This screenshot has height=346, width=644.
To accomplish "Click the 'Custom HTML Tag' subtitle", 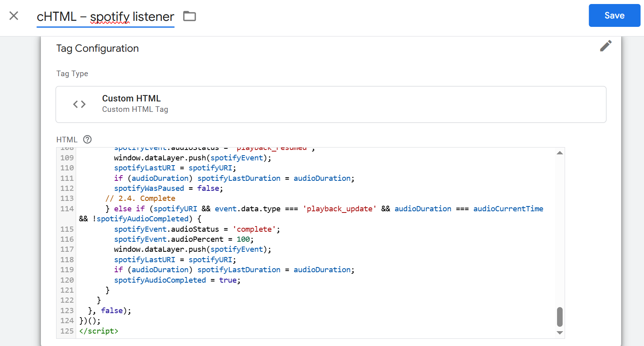I will click(x=135, y=109).
